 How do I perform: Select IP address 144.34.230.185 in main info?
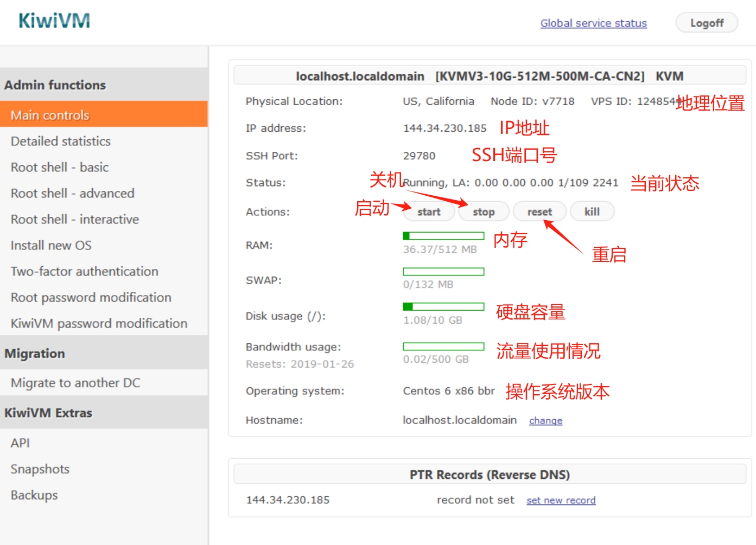[444, 129]
